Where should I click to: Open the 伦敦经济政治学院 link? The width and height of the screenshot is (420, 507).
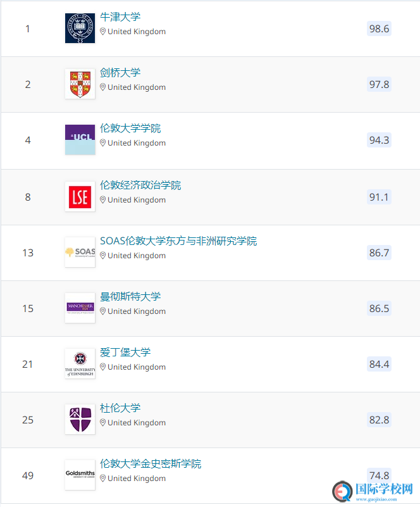click(x=140, y=185)
